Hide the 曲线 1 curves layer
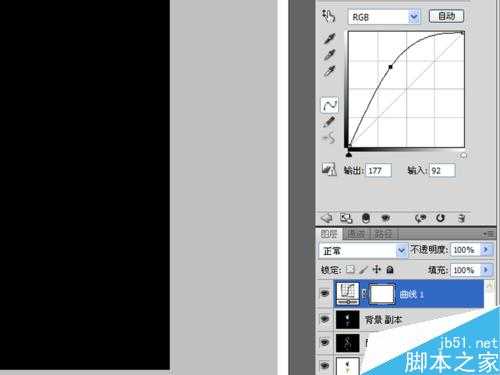Viewport: 500px width, 375px height. coord(324,293)
